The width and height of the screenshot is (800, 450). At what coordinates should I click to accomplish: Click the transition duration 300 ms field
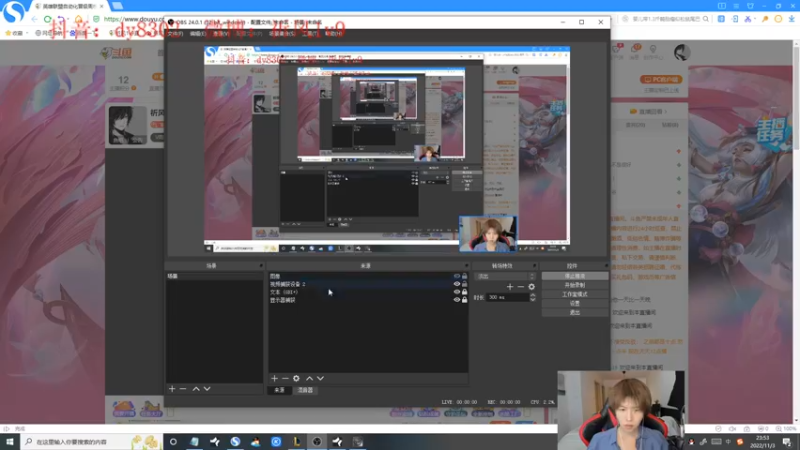click(x=508, y=297)
